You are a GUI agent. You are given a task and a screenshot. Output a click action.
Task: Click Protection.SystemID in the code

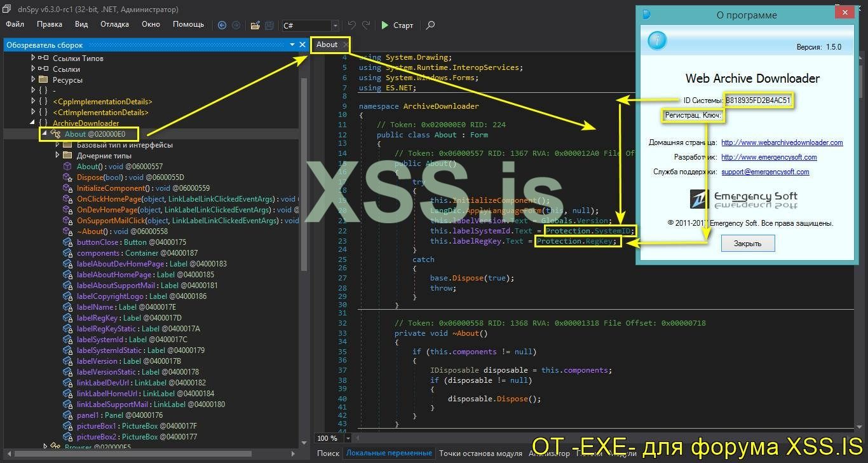pos(589,231)
